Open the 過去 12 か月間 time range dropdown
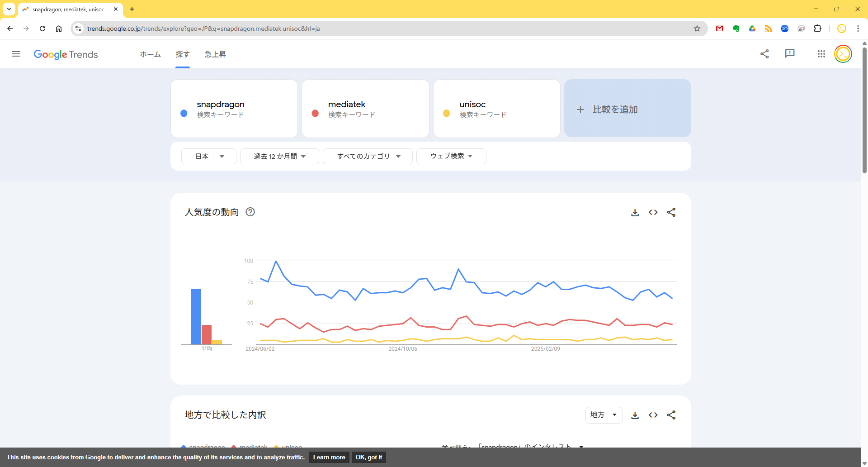 279,156
